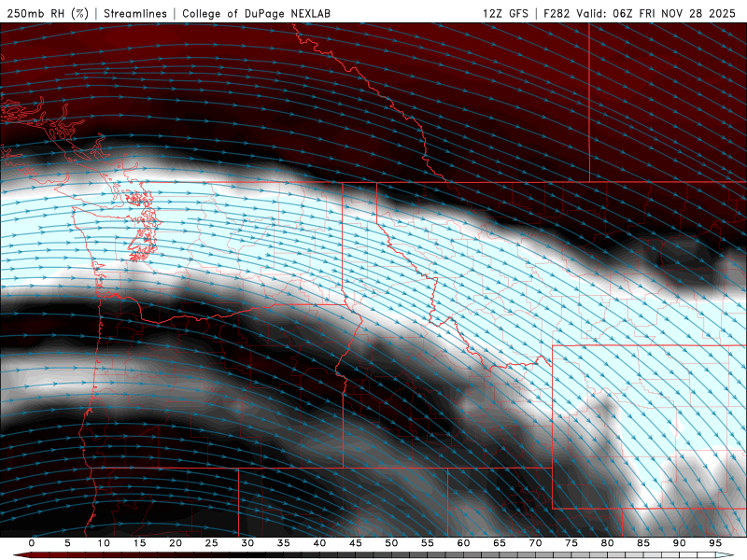
Task: Click the "0" value on the color scale
Action: pos(32,543)
